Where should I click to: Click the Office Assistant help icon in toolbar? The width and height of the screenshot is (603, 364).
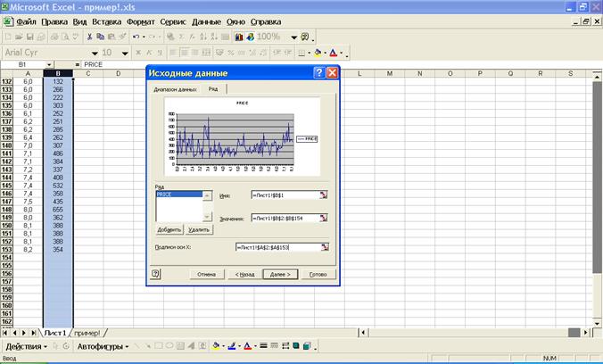pyautogui.click(x=304, y=37)
